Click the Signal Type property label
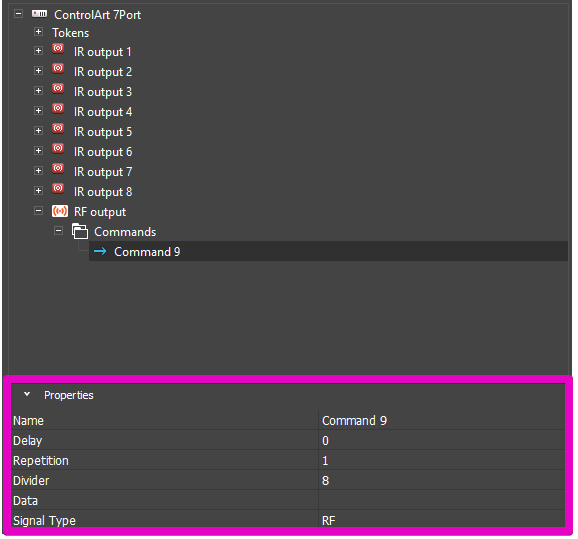The height and width of the screenshot is (539, 578). coord(44,521)
